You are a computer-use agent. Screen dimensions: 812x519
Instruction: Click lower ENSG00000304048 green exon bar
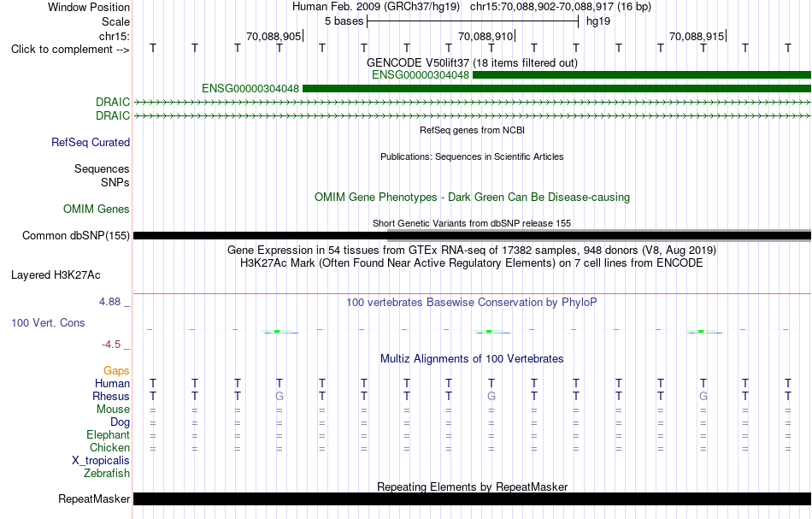(x=556, y=89)
